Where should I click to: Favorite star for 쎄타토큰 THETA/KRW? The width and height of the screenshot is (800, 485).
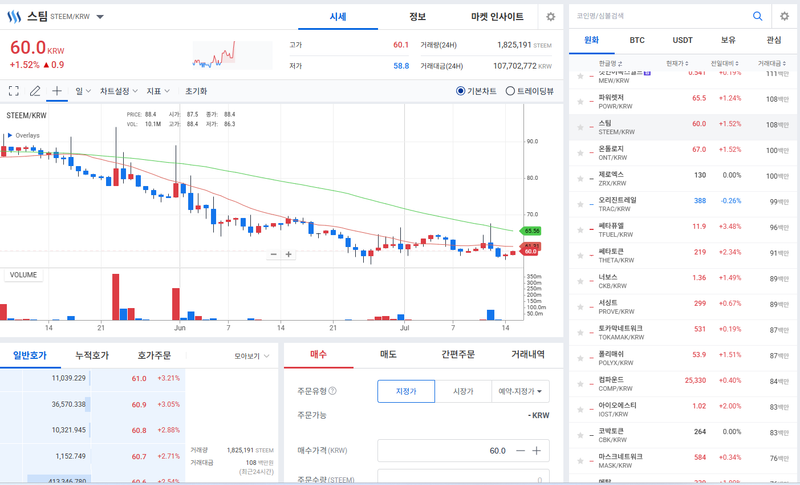580,256
